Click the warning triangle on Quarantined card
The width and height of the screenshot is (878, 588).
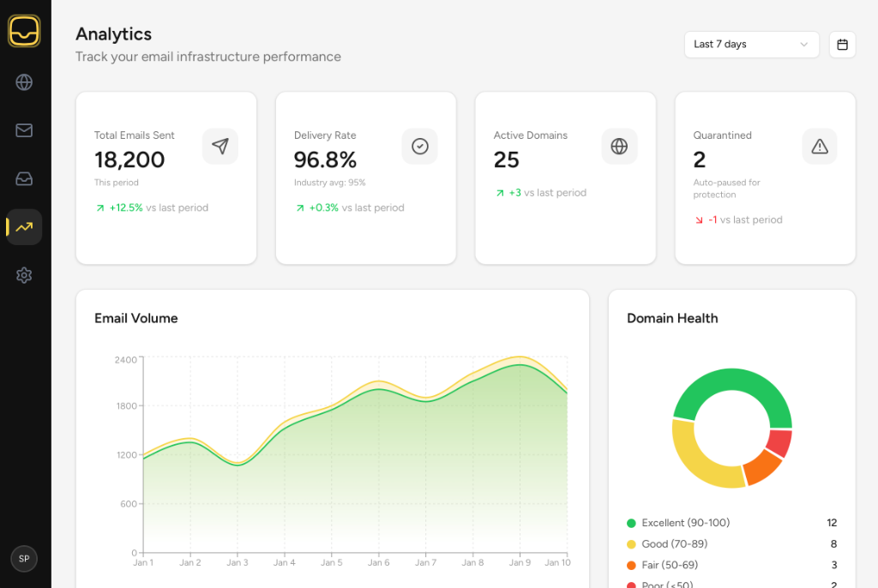tap(819, 147)
